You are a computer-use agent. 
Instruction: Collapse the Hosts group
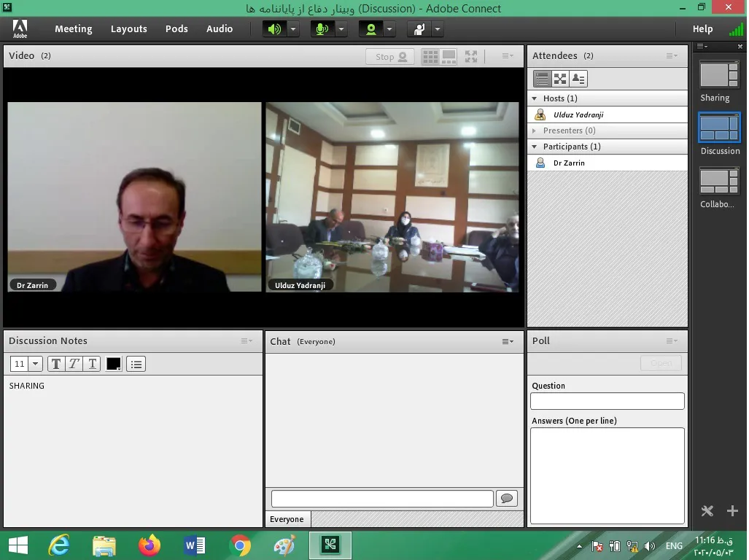pyautogui.click(x=535, y=98)
